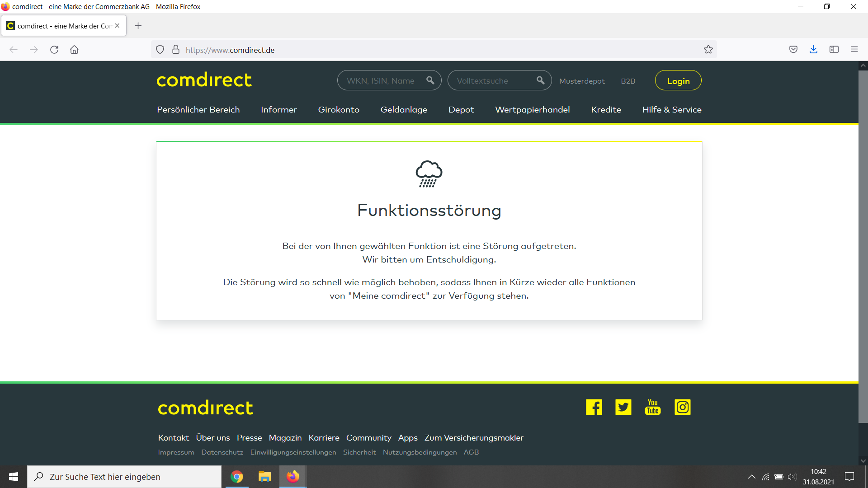Click the Volltextsuche magnifier icon

coord(540,80)
